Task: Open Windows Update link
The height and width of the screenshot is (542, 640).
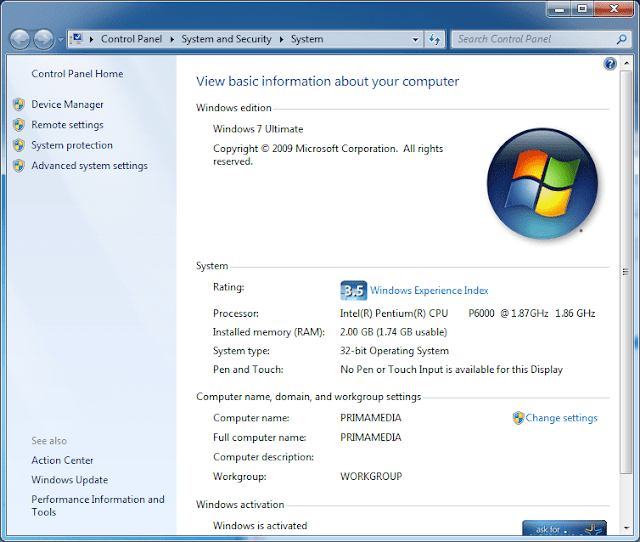Action: 70,480
